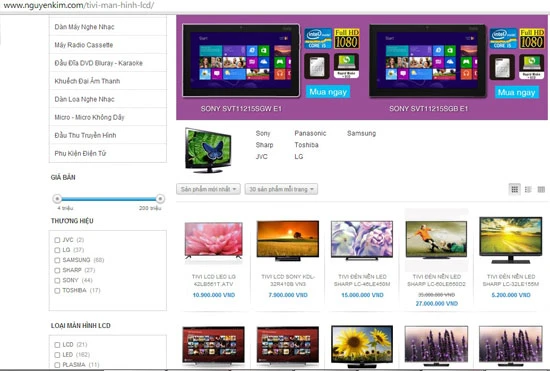This screenshot has height=371, width=550.
Task: Select Sony brand link
Action: coord(263,133)
